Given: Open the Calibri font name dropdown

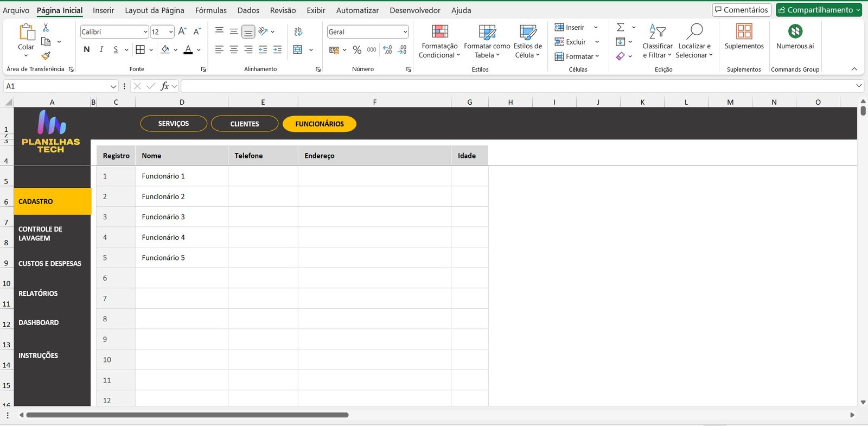Looking at the screenshot, I should 145,32.
